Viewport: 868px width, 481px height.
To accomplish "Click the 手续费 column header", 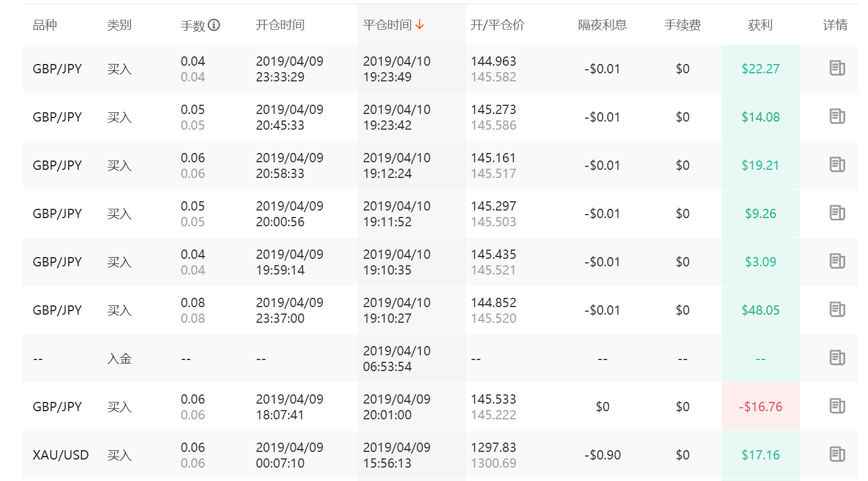I will tap(682, 25).
